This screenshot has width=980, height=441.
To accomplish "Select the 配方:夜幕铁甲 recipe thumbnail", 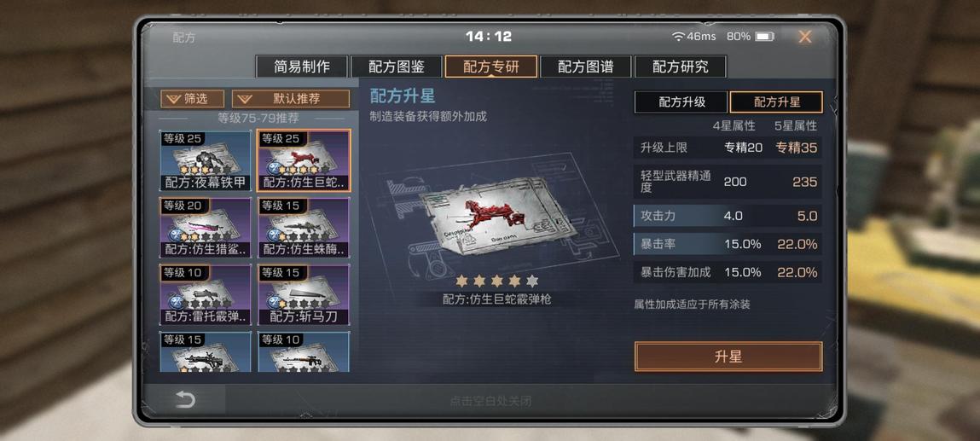I will click(x=206, y=160).
